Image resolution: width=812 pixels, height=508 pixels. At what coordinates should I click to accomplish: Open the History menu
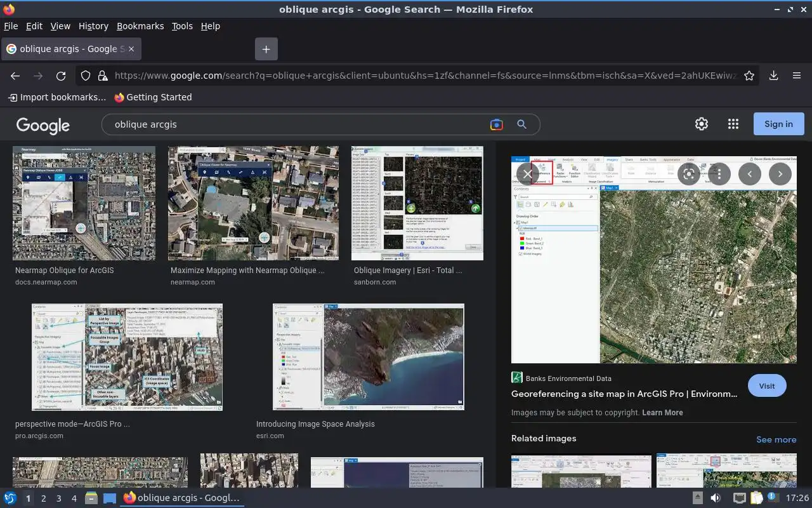tap(93, 26)
